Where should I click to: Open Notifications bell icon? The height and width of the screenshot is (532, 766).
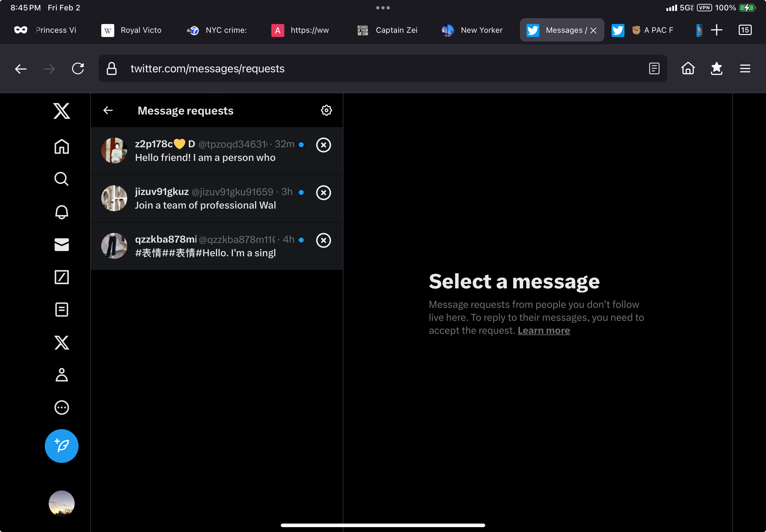pyautogui.click(x=61, y=212)
